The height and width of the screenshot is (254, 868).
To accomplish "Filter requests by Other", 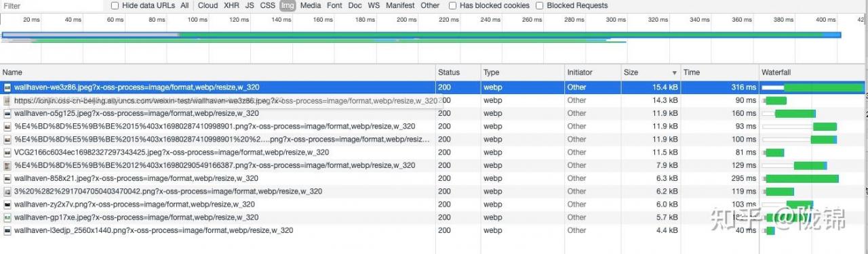I will (x=430, y=5).
